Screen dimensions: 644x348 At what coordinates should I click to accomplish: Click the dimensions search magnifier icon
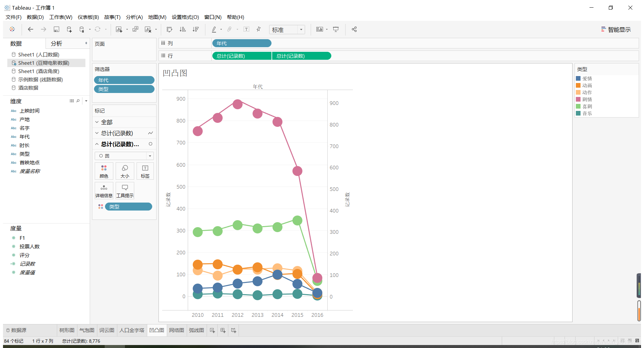point(78,101)
